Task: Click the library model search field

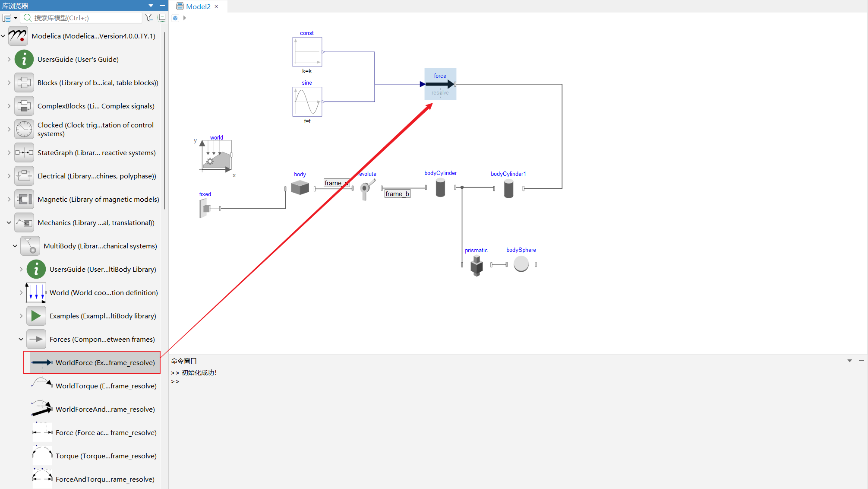Action: pyautogui.click(x=83, y=18)
